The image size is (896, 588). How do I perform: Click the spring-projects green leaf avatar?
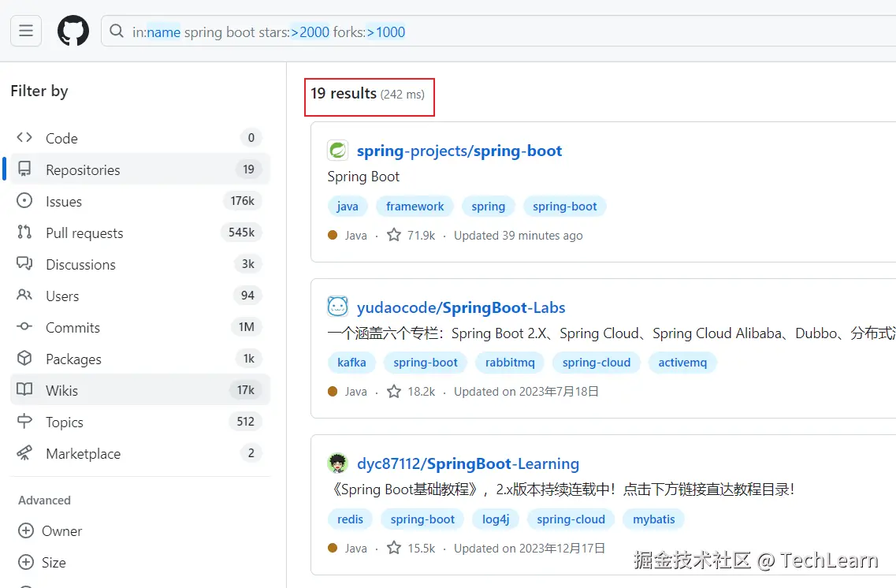tap(338, 151)
